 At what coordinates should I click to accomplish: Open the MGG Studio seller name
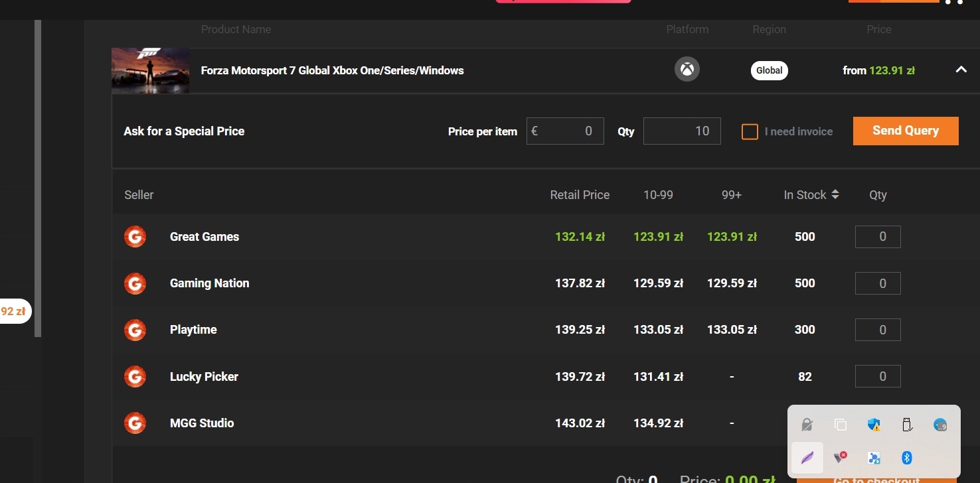[202, 423]
